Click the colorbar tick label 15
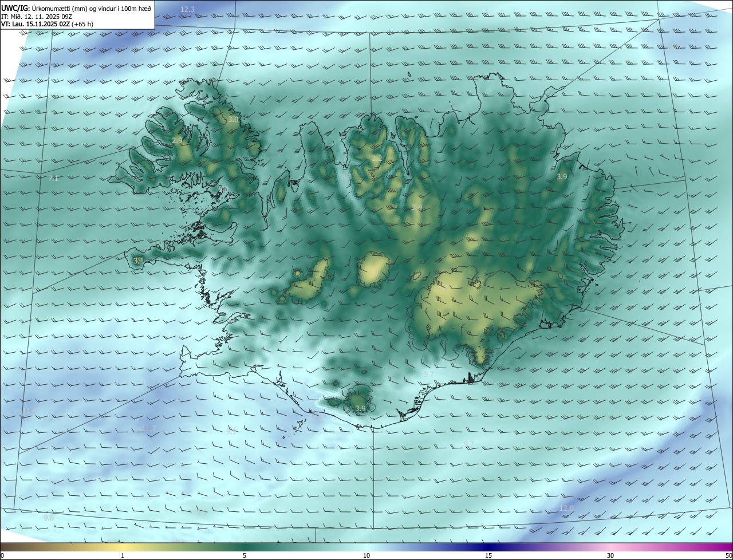The image size is (733, 560). tap(488, 555)
